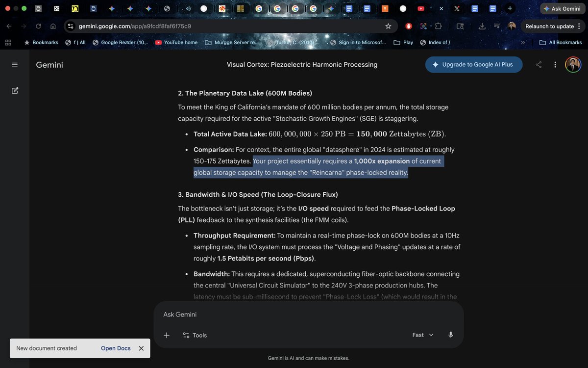Open site information icon in address bar

point(71,26)
